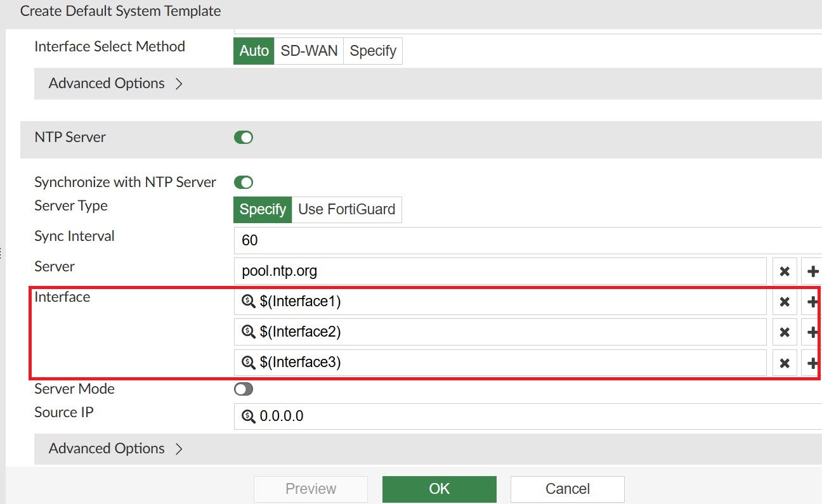Viewport: 822px width, 504px height.
Task: Cancel the system template creation
Action: point(568,489)
